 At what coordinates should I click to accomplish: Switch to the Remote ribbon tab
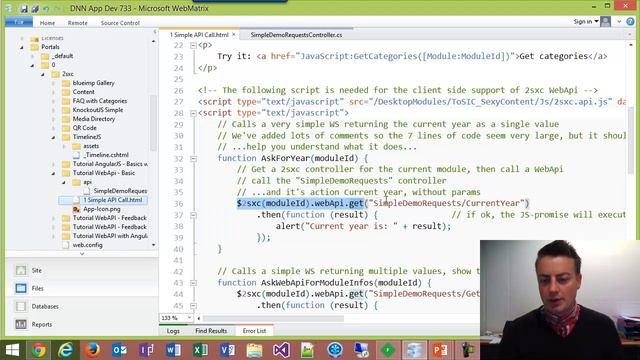coord(78,23)
